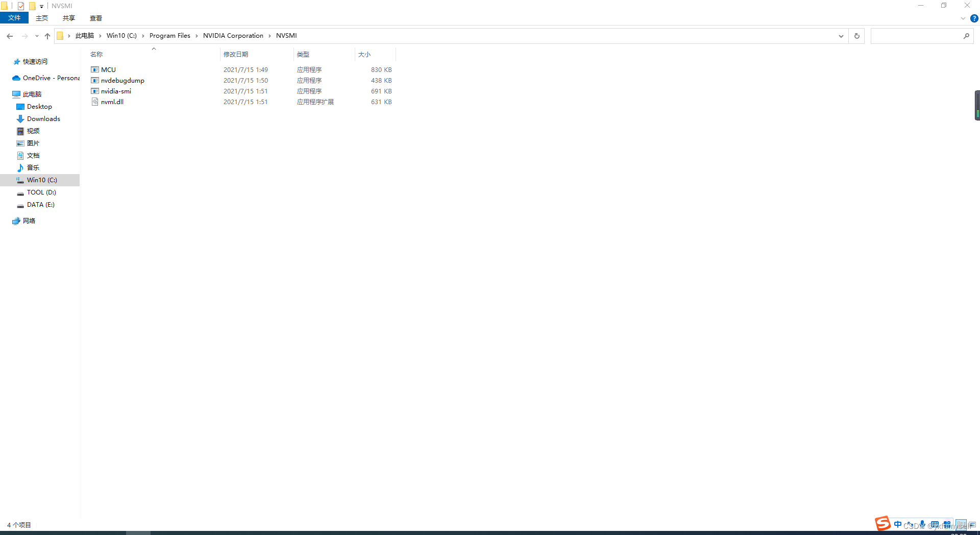Open the 文件 ribbon tab
Image resolution: width=980 pixels, height=535 pixels.
point(14,18)
